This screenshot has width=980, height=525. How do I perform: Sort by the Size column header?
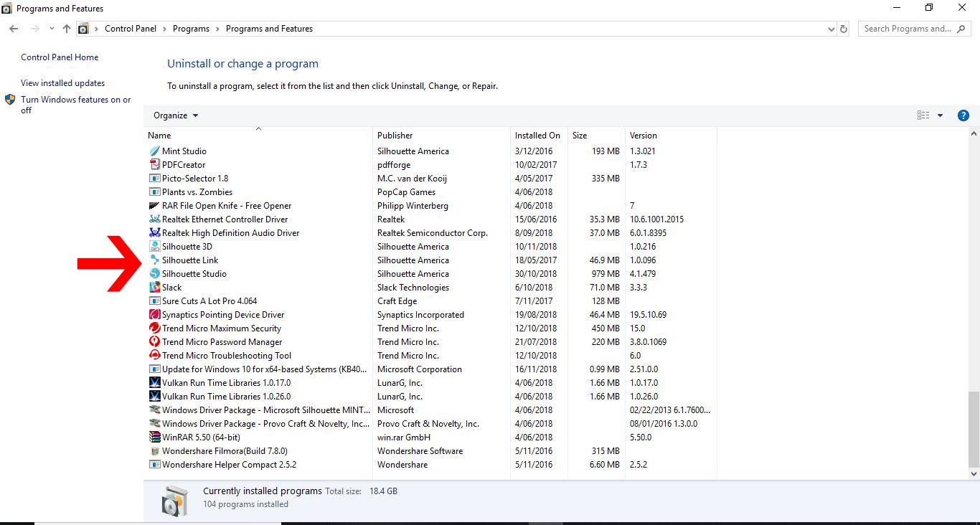[596, 136]
